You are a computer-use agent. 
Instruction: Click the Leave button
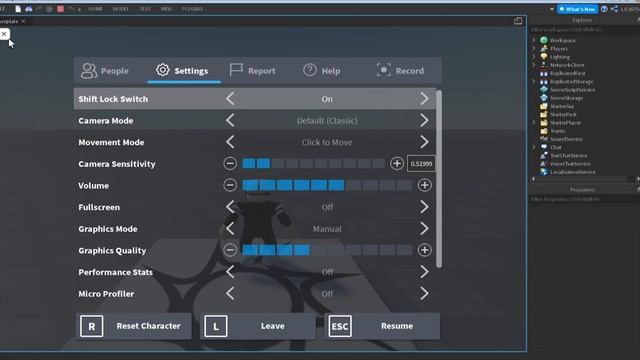point(258,326)
